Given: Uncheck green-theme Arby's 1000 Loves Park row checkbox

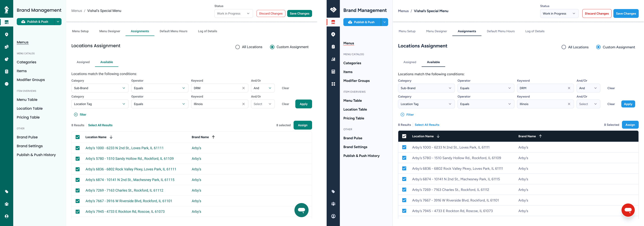Looking at the screenshot, I should point(78,148).
